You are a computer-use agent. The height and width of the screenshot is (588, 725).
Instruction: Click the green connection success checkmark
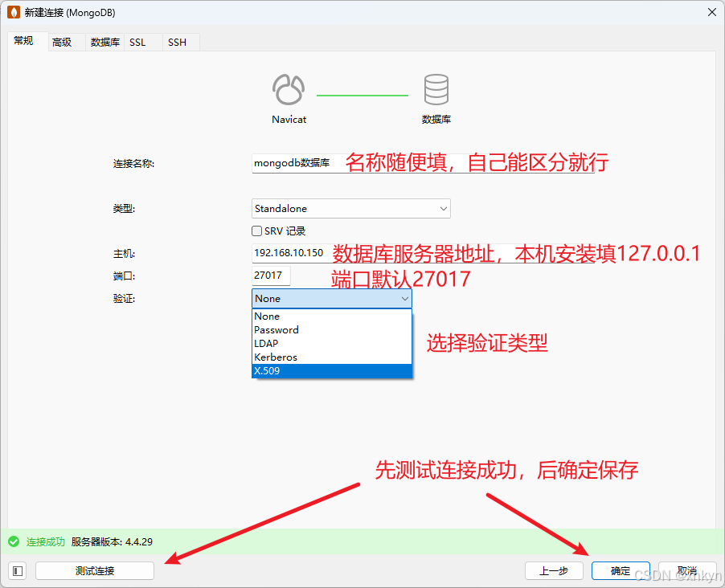(x=14, y=541)
